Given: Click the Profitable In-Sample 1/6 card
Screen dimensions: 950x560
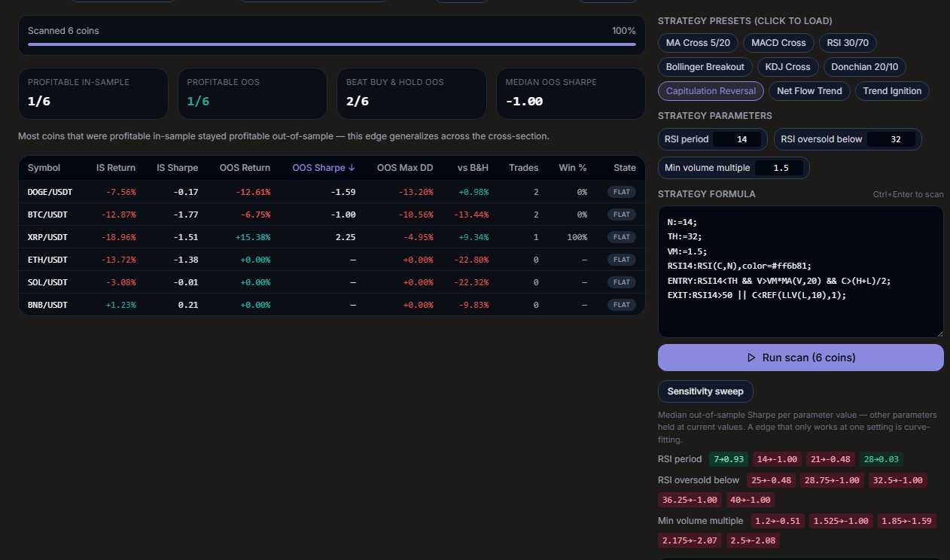Looking at the screenshot, I should click(93, 94).
